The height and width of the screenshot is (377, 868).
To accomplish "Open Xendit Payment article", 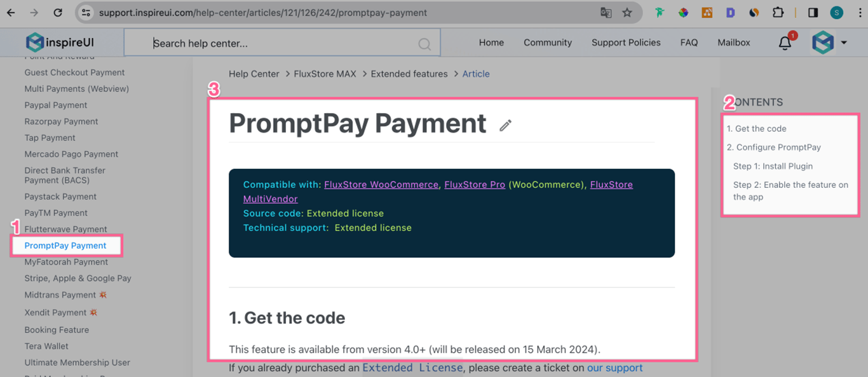I will [x=60, y=312].
